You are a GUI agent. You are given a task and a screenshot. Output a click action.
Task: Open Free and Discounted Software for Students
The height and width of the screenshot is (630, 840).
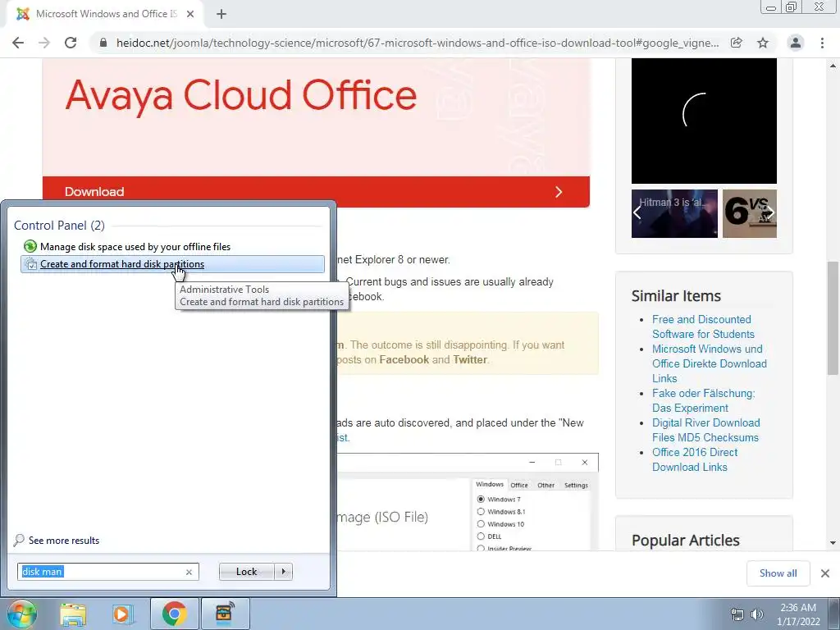click(x=703, y=326)
